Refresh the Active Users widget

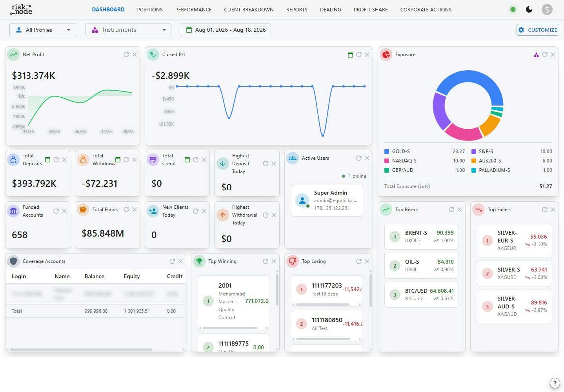pos(358,158)
